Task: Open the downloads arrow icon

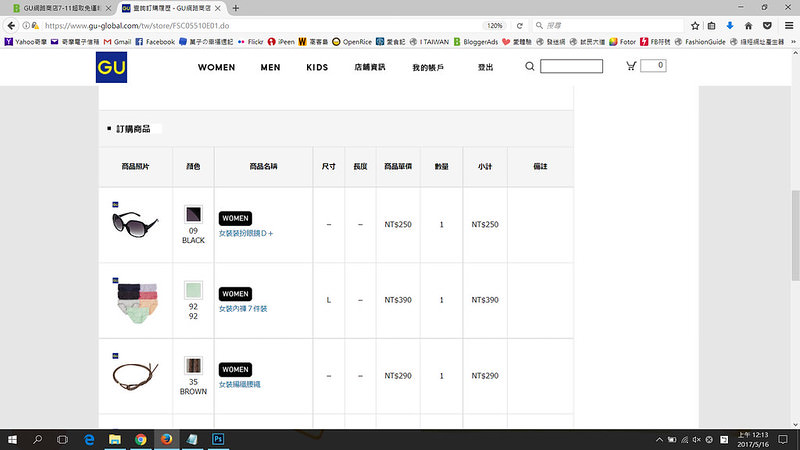Action: 730,26
